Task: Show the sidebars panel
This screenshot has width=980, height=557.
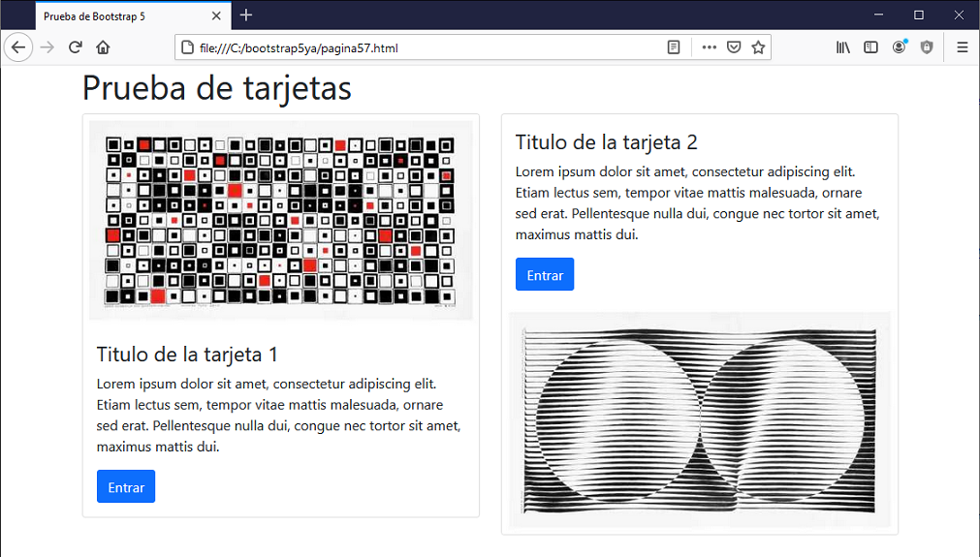Action: (x=870, y=47)
